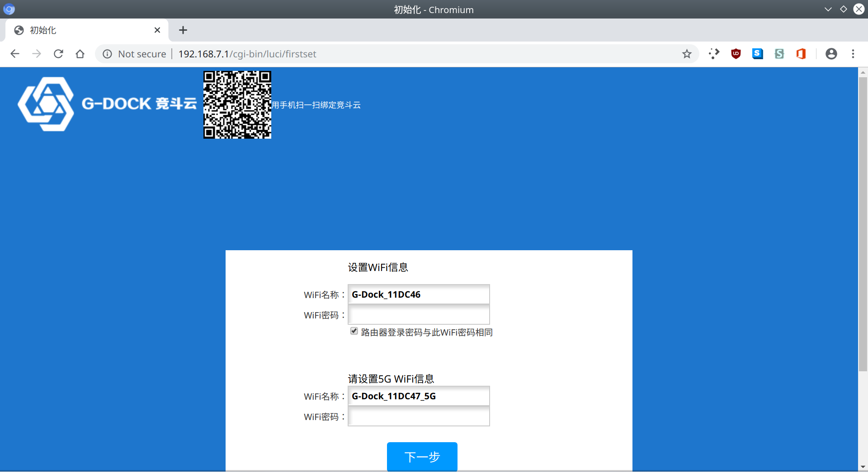Open the Chromium three-dot menu
Image resolution: width=868 pixels, height=472 pixels.
pos(853,54)
